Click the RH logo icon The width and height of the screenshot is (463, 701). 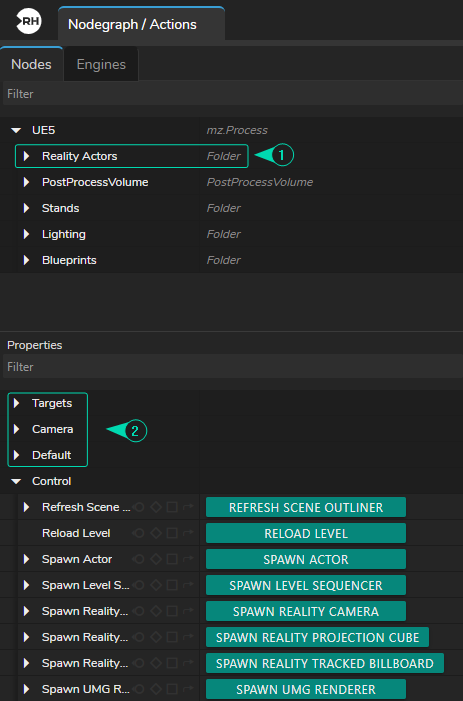click(29, 21)
